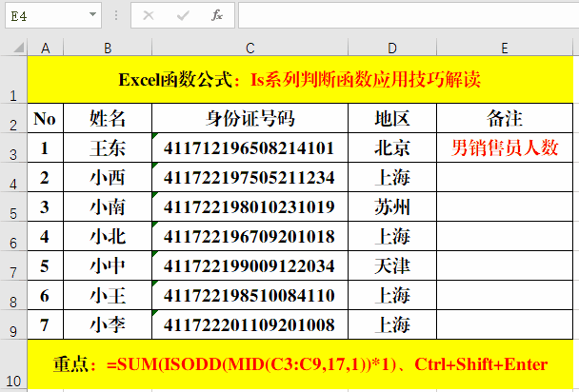Select name cell 小西
Viewport: 579px width, 392px height.
[108, 177]
